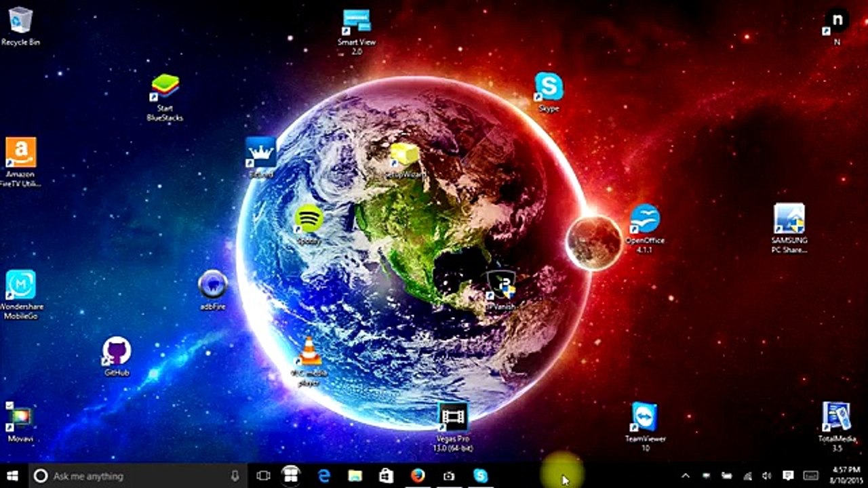The width and height of the screenshot is (868, 488).
Task: Open Wondershare MobileGo icon
Action: [21, 294]
